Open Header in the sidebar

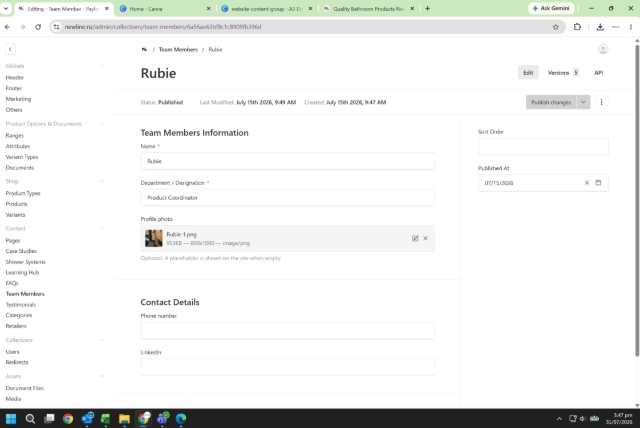tap(15, 78)
